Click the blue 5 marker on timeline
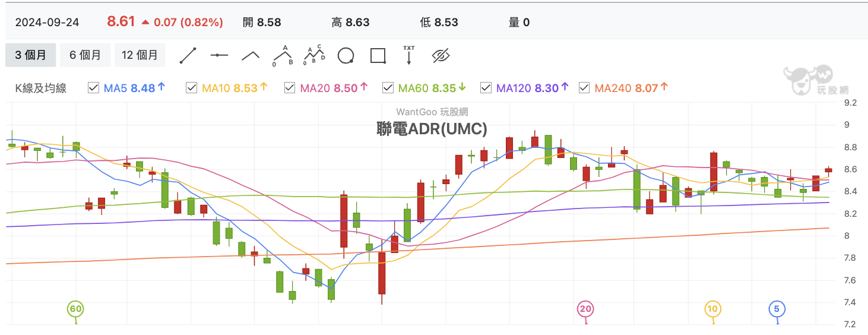Viewport: 868px width, 335px height. 777,309
